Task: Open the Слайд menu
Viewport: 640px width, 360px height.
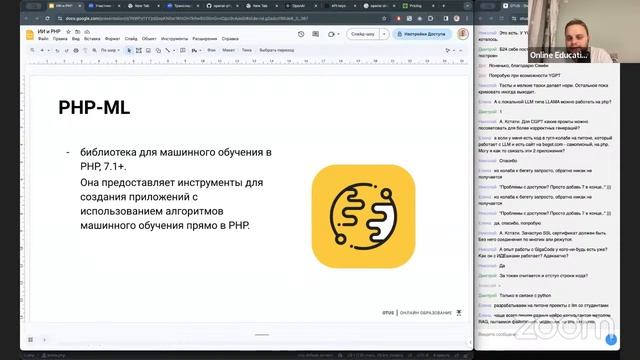Action: pyautogui.click(x=131, y=39)
